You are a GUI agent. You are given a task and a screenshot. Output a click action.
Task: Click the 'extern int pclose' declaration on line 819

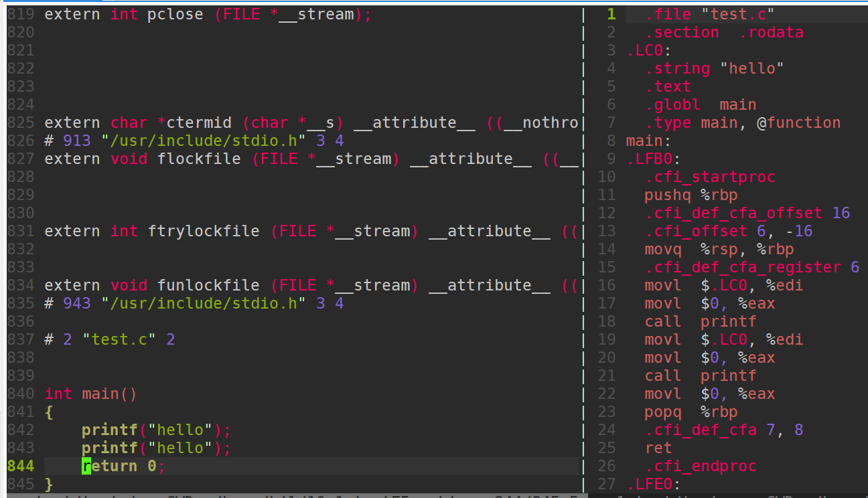208,14
